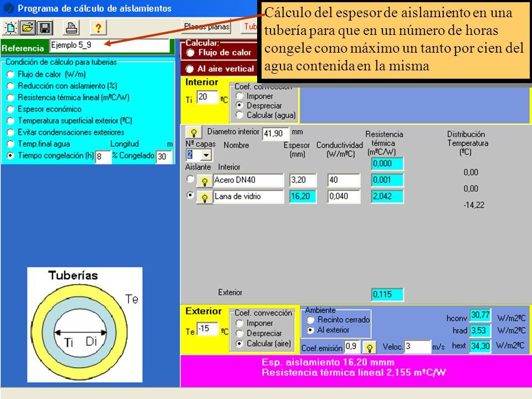Select the Calcular Flujo de calor radio
The height and width of the screenshot is (399, 532).
[x=190, y=53]
